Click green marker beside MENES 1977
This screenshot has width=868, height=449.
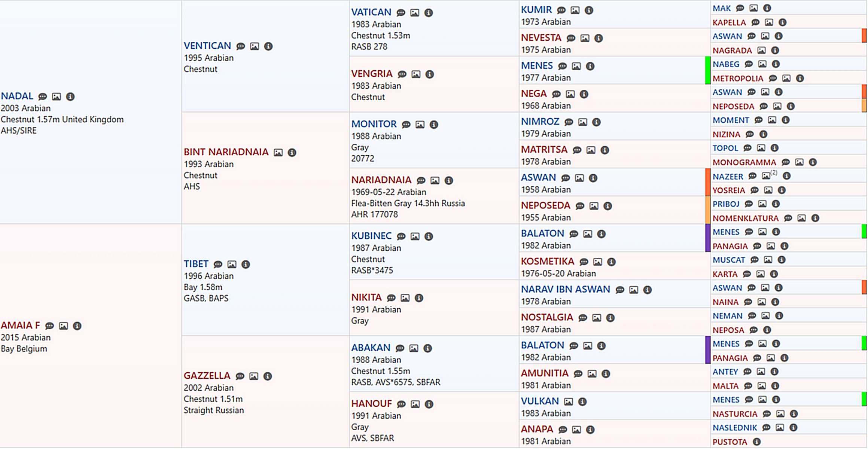click(x=707, y=70)
